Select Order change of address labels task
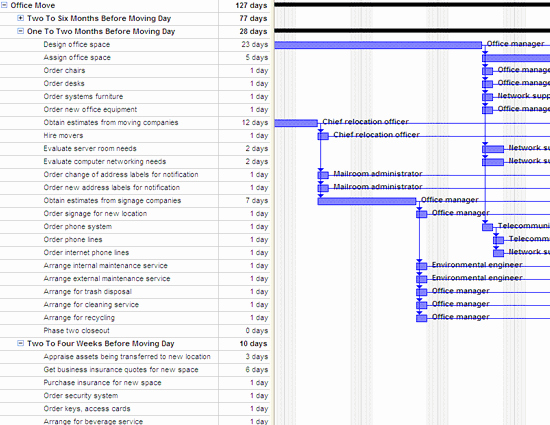Screen dimensions: 550x425 coord(121,174)
